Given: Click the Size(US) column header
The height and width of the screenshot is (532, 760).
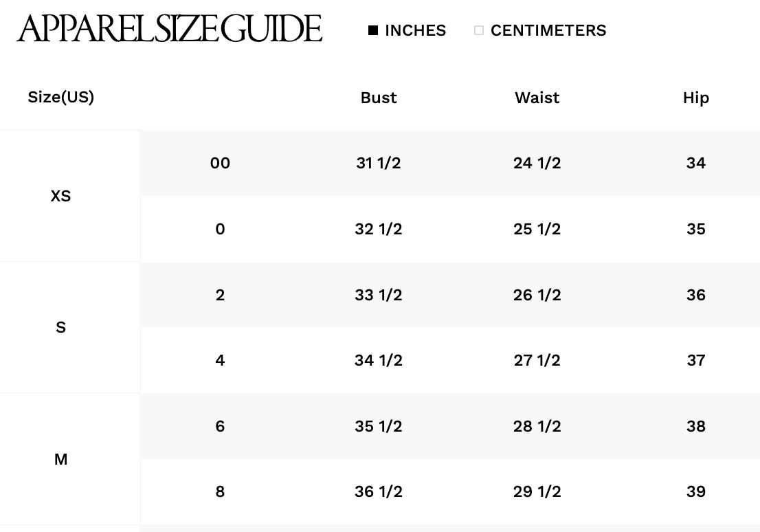Looking at the screenshot, I should pyautogui.click(x=60, y=97).
